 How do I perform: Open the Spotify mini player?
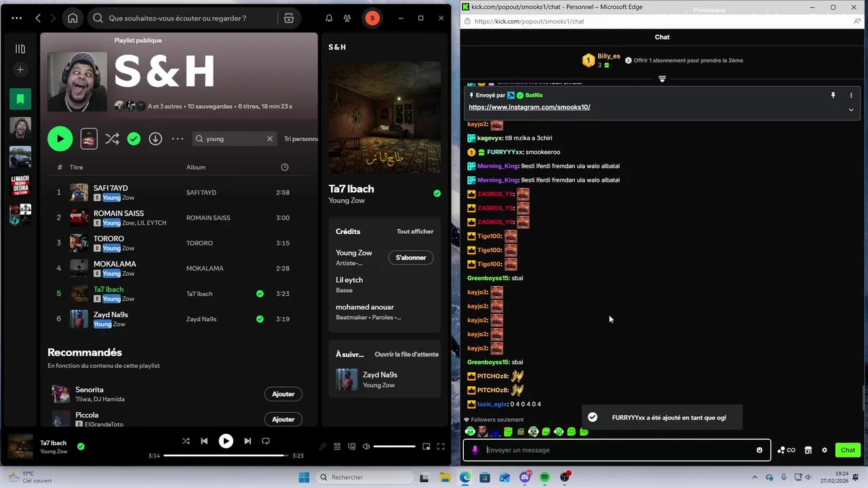[x=426, y=447]
